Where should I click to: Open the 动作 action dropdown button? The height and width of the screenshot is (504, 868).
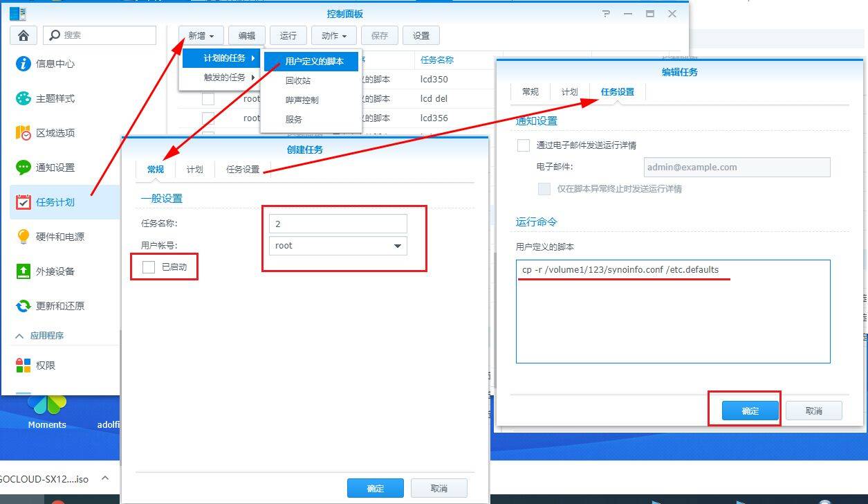334,36
